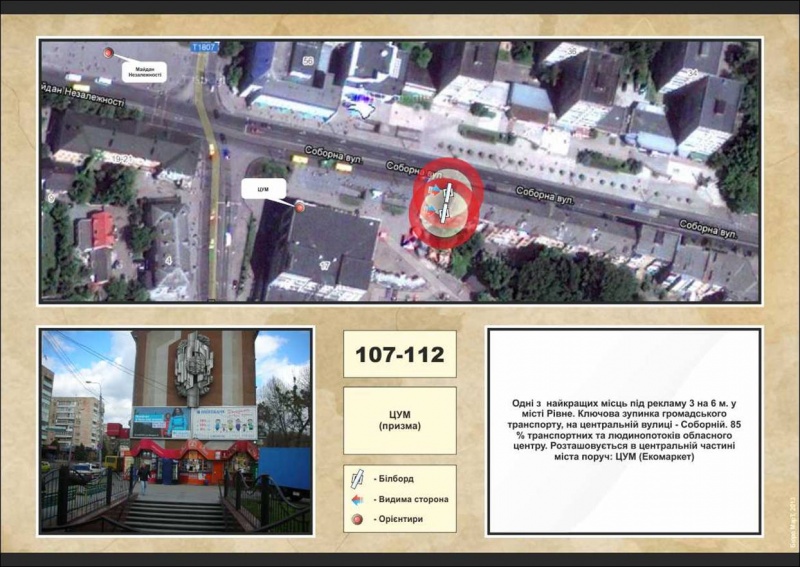Image resolution: width=800 pixels, height=567 pixels.
Task: Click the red pin next to ЦУМ label
Action: coord(300,206)
